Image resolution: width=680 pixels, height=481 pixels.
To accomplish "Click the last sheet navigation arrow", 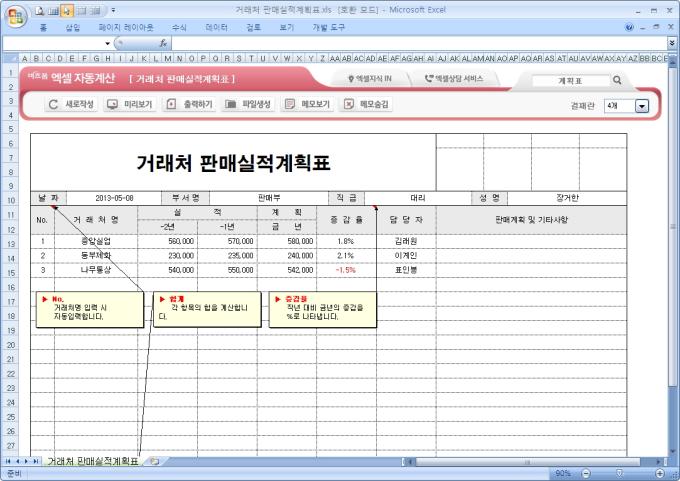I will 36,461.
